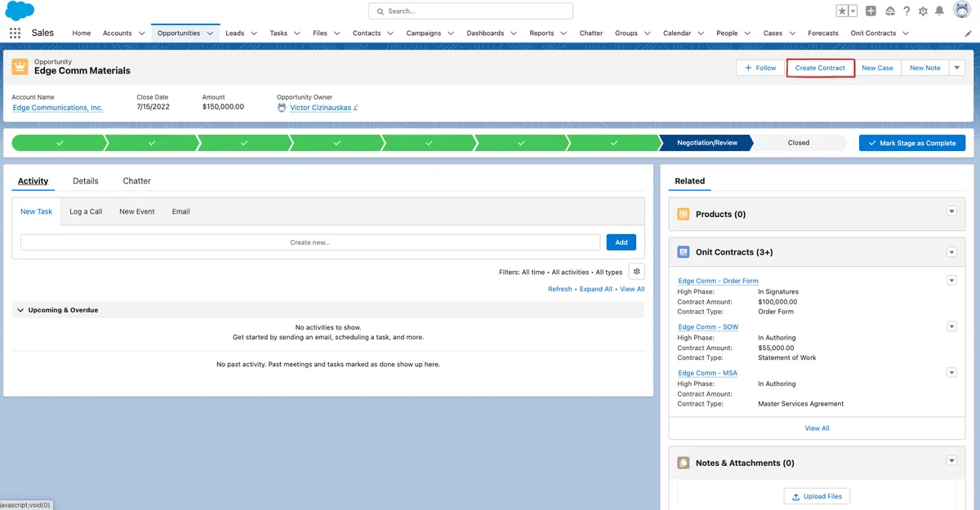Open the App Launcher grid icon

[15, 33]
